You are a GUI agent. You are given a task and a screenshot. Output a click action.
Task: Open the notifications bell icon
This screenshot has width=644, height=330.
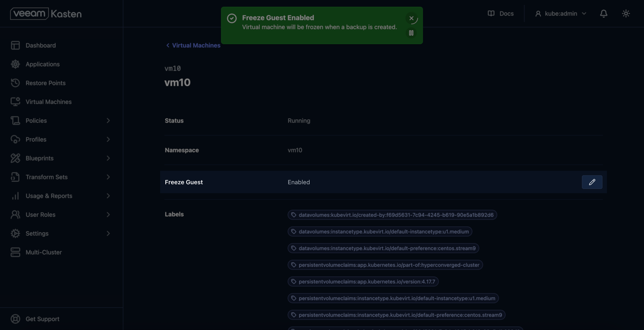tap(604, 13)
